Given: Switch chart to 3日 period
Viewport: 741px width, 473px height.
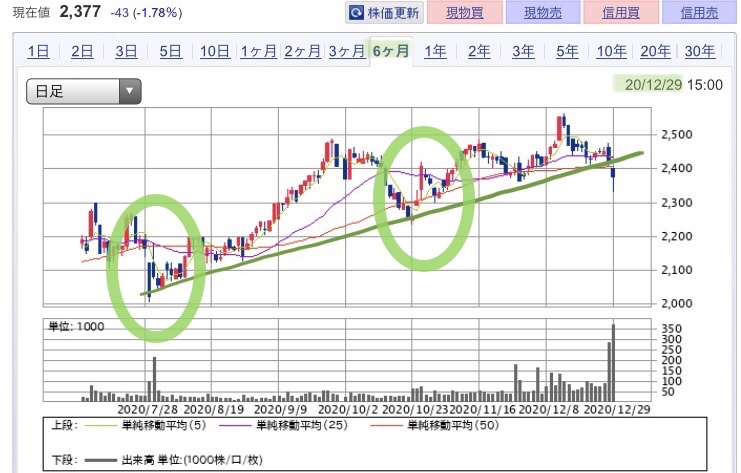Looking at the screenshot, I should pyautogui.click(x=126, y=51).
